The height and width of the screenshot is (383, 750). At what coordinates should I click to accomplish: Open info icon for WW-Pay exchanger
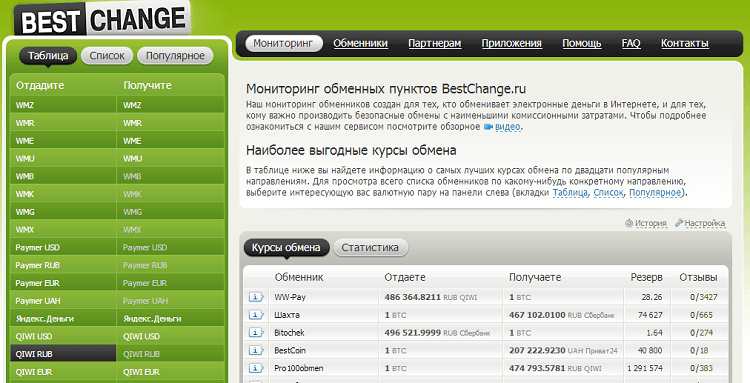(x=256, y=297)
